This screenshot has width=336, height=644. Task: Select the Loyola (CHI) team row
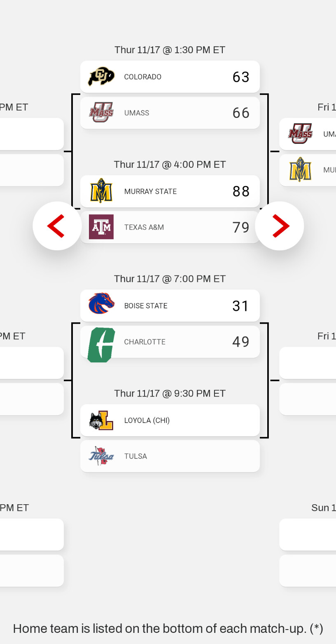[170, 420]
